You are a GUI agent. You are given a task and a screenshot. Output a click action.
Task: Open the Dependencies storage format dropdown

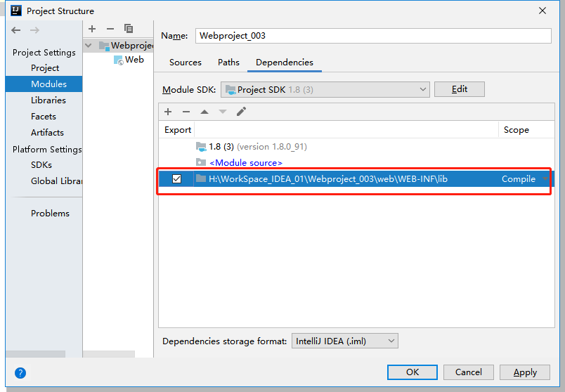coord(345,341)
